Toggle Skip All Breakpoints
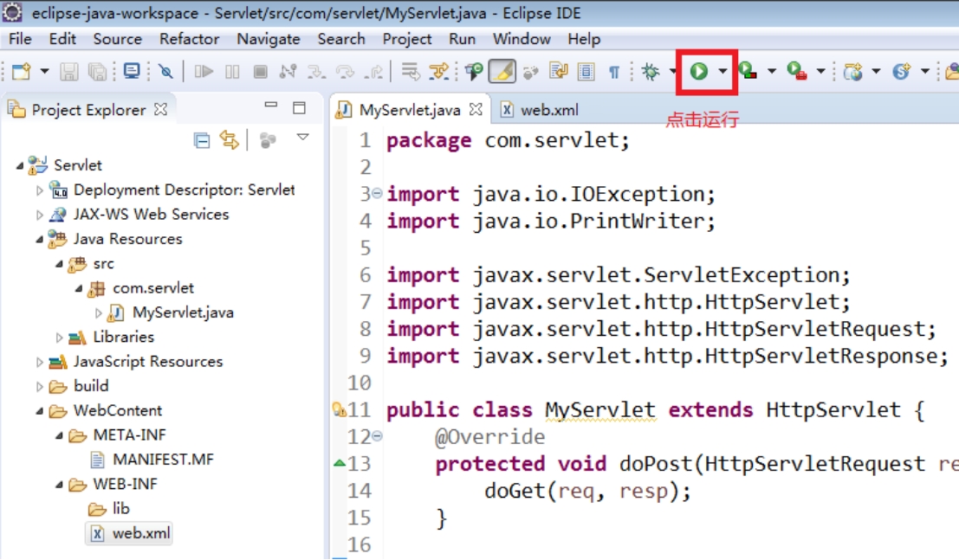This screenshot has width=959, height=560. point(165,72)
